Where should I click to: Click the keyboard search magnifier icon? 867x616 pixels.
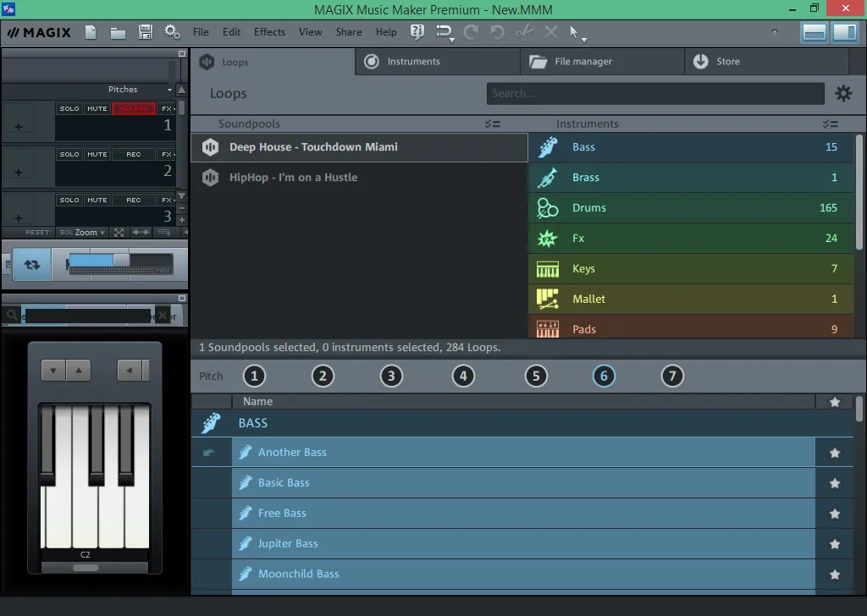[12, 316]
